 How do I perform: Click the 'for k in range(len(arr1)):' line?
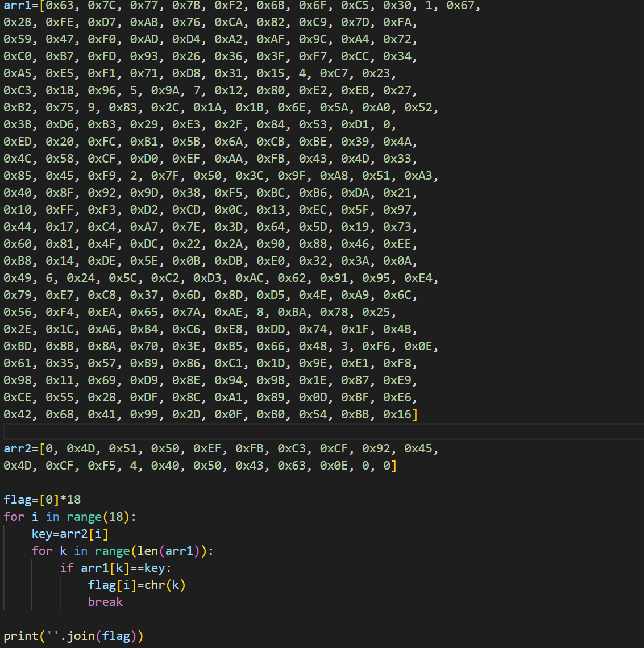[x=122, y=551]
